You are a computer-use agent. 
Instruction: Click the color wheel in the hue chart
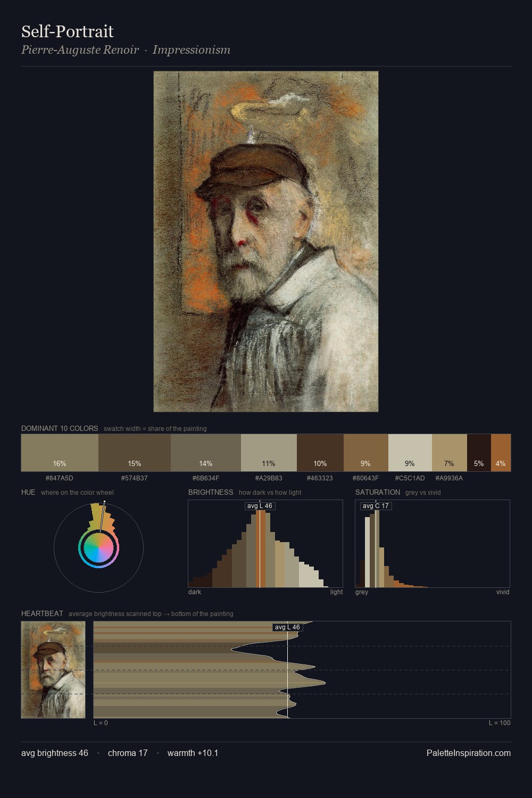coord(98,548)
